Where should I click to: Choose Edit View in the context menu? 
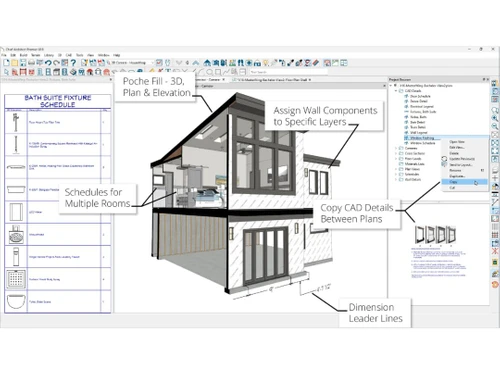464,147
